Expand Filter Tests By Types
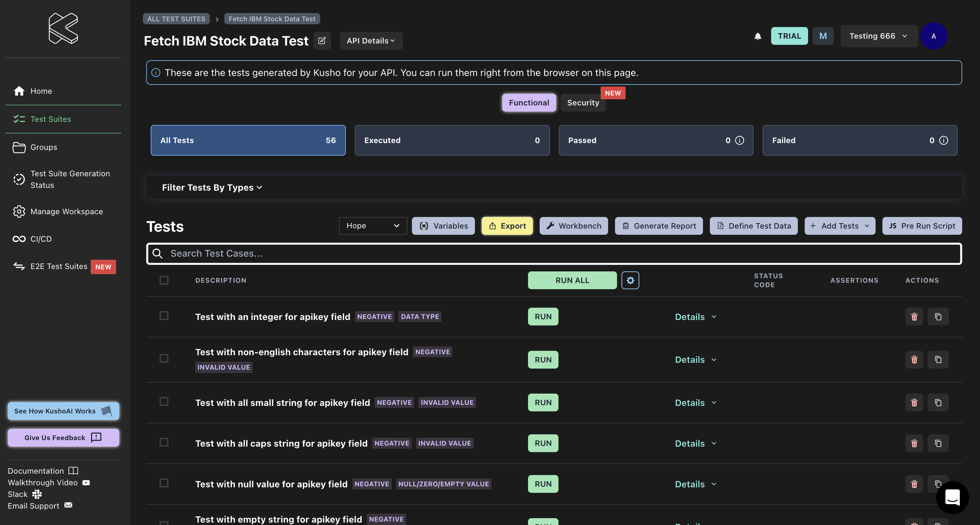The image size is (980, 525). [212, 188]
